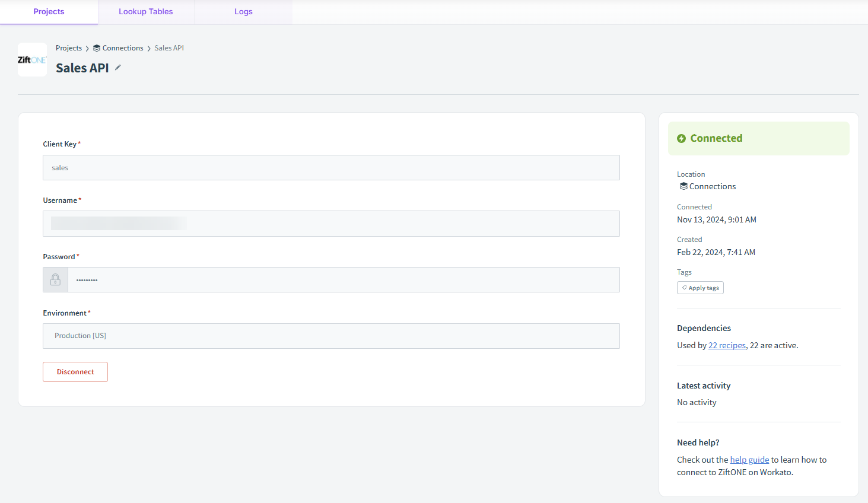Click the green Connected status icon

pyautogui.click(x=682, y=138)
